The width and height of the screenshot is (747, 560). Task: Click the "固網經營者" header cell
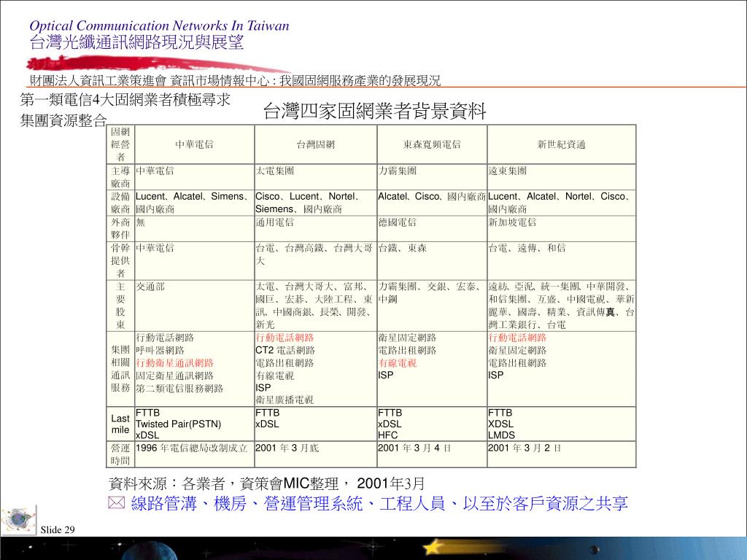120,144
